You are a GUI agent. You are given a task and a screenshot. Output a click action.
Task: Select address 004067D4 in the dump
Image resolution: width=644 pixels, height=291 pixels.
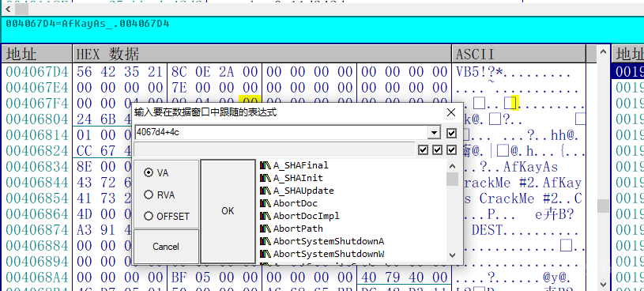37,72
